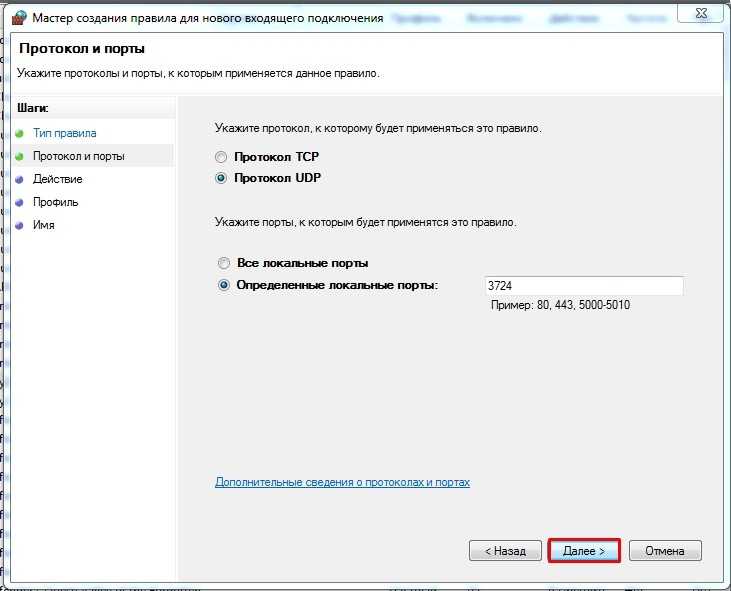
Task: Click the Отмена button
Action: pos(665,551)
